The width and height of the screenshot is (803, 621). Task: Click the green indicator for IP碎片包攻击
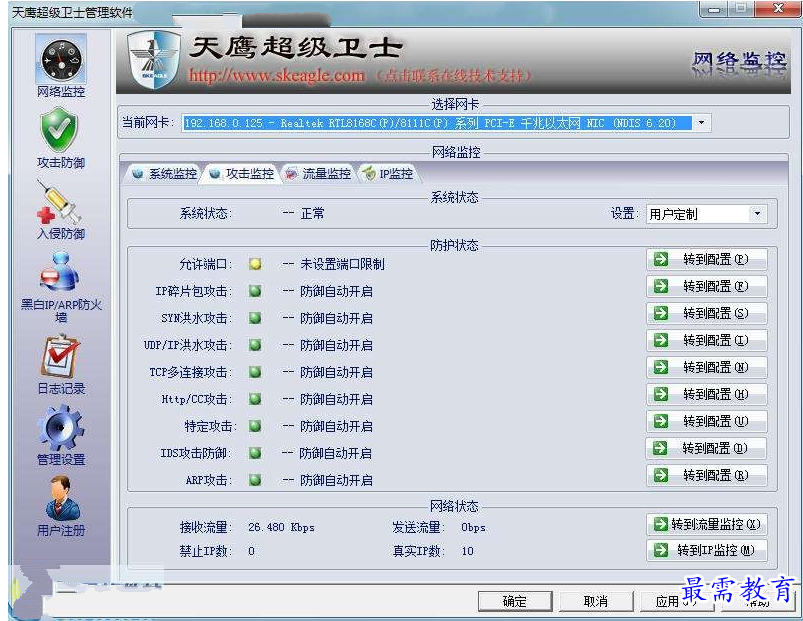(255, 291)
